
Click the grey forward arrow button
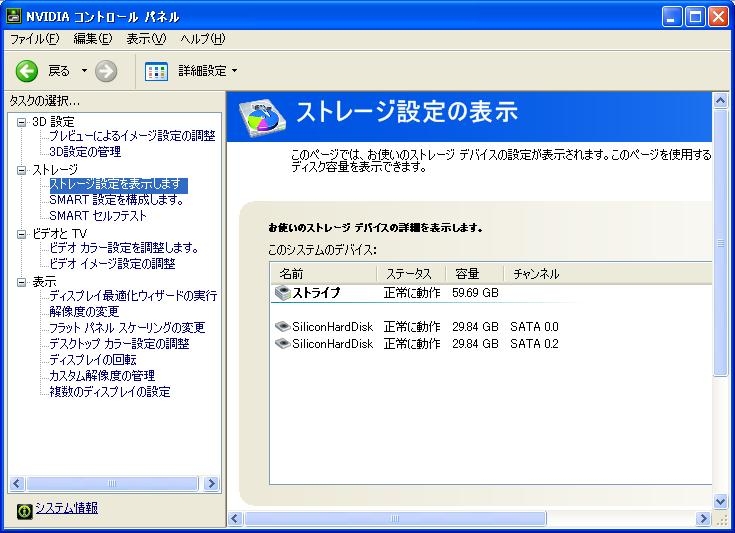pos(106,71)
